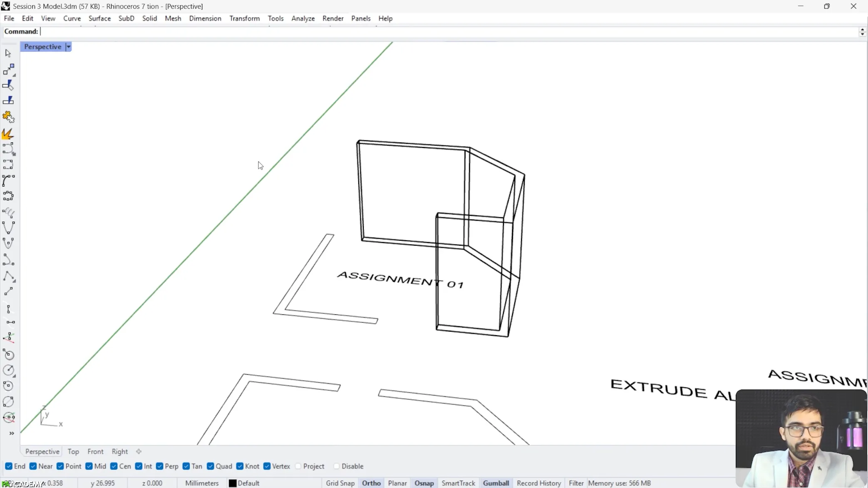Open the Perspective viewport dropdown arrow

coord(69,47)
